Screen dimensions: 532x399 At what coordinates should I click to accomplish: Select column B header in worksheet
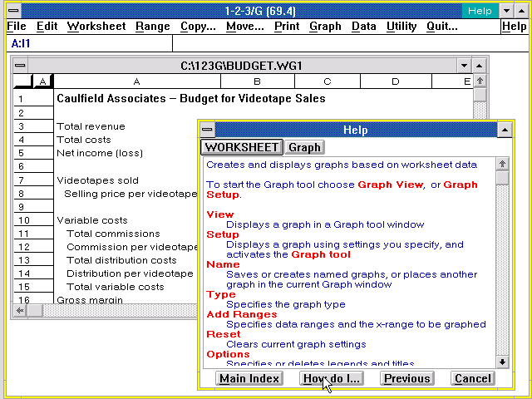(x=258, y=81)
